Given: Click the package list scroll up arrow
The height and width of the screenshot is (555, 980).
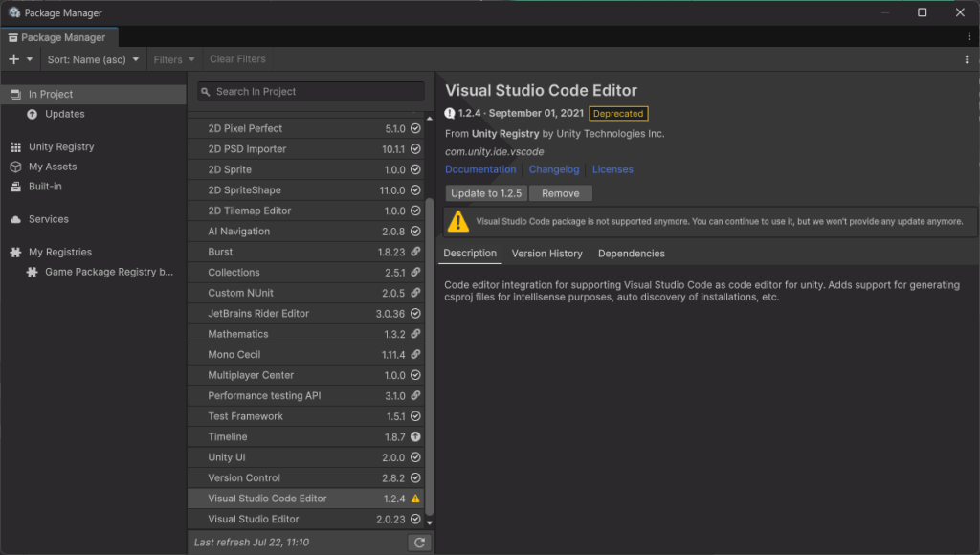Looking at the screenshot, I should click(x=430, y=119).
